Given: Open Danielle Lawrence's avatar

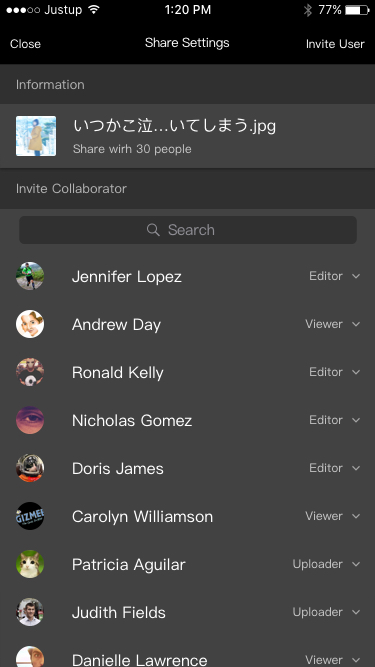Looking at the screenshot, I should (x=30, y=656).
